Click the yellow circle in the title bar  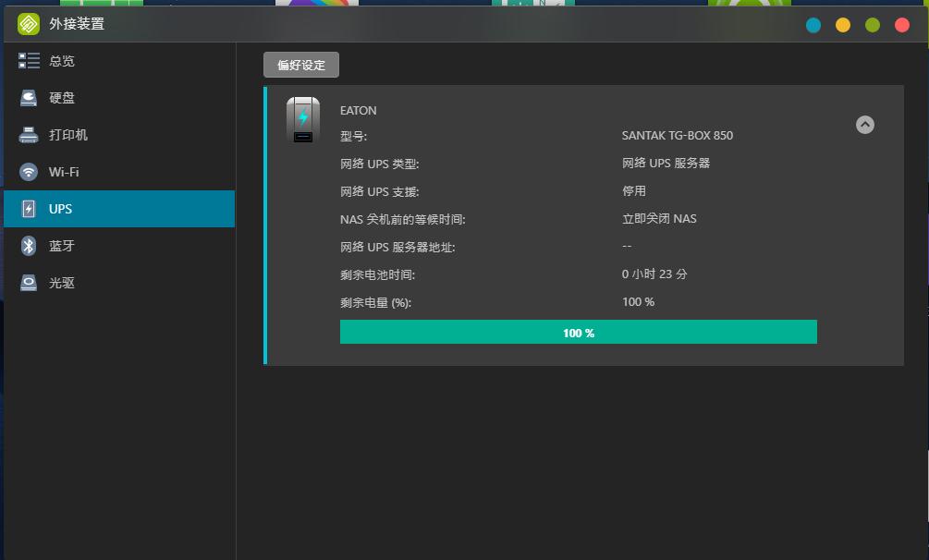tap(843, 26)
